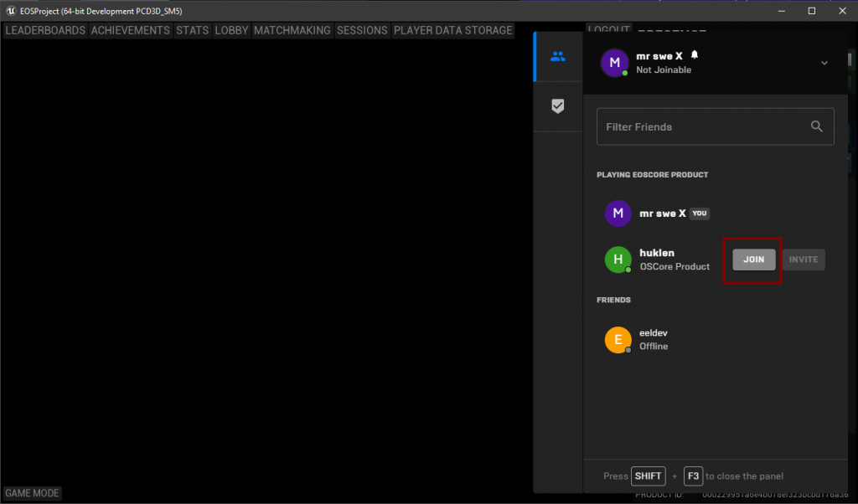Click the LOGOUT button
Viewport: 858px width, 504px height.
tap(608, 29)
